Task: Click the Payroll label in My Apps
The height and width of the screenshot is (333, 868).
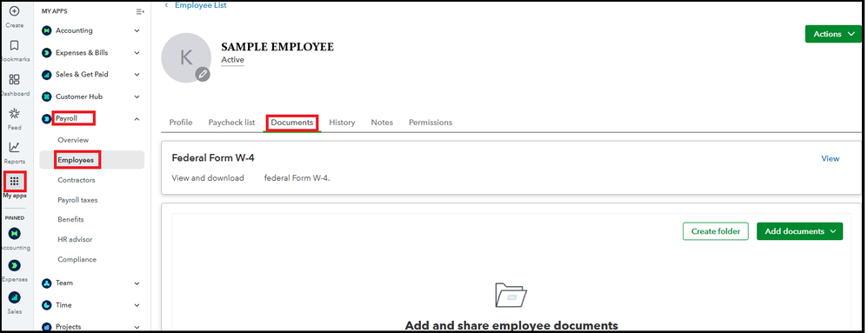Action: pos(66,118)
